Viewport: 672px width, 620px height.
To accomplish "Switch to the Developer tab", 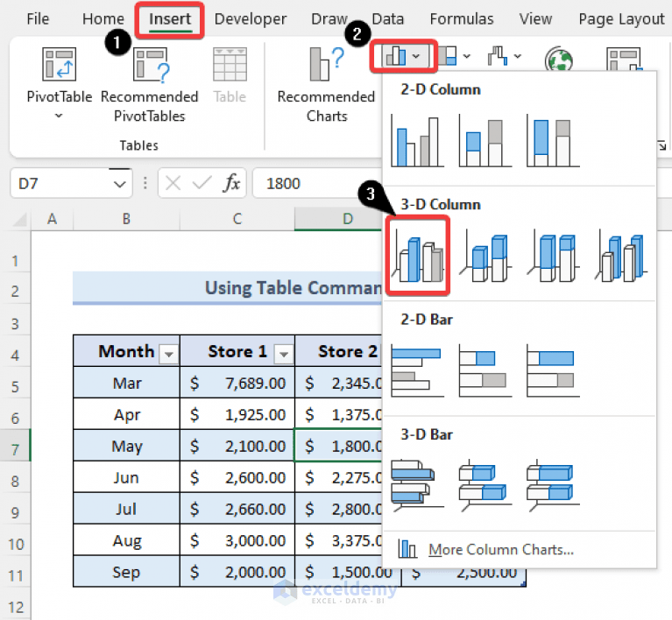I will pos(251,19).
